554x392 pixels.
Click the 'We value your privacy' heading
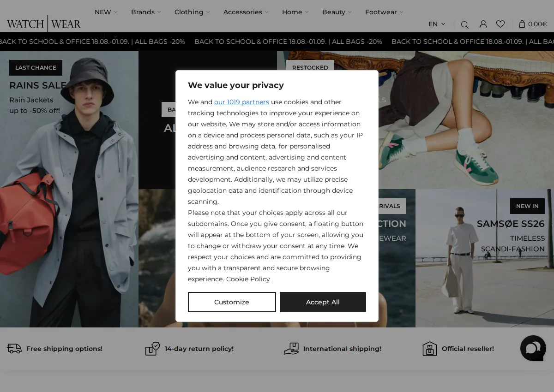coord(235,85)
